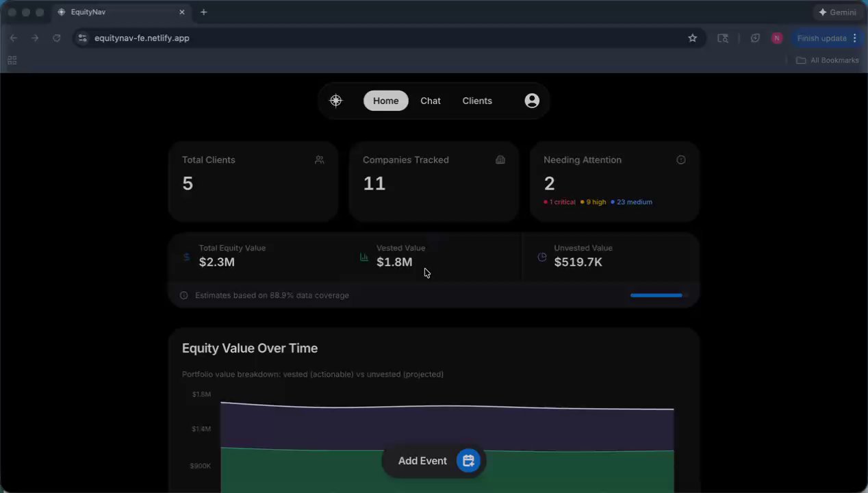Click the Equity Value Over Time heading
Image resolution: width=868 pixels, height=493 pixels.
click(x=250, y=349)
